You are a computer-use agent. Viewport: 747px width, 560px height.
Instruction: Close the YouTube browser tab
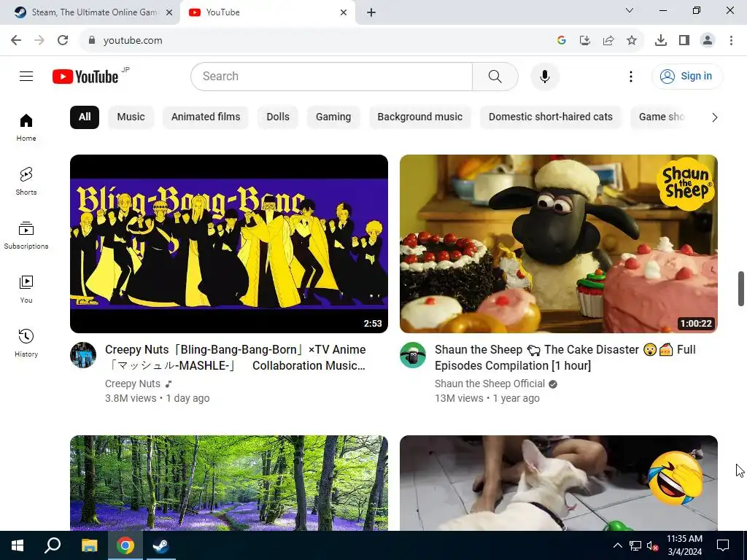click(344, 12)
